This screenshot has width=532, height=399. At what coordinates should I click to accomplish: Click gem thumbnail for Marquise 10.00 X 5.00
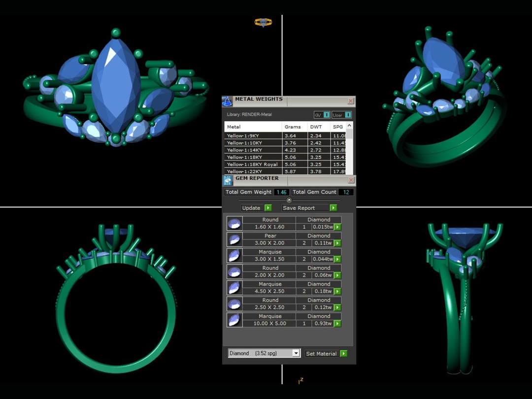pyautogui.click(x=234, y=320)
